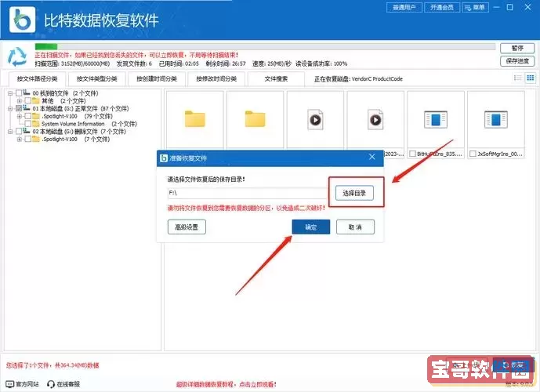Tick checkbox for 02 本地磁盘 删除文件
540x392 pixels.
[19, 131]
